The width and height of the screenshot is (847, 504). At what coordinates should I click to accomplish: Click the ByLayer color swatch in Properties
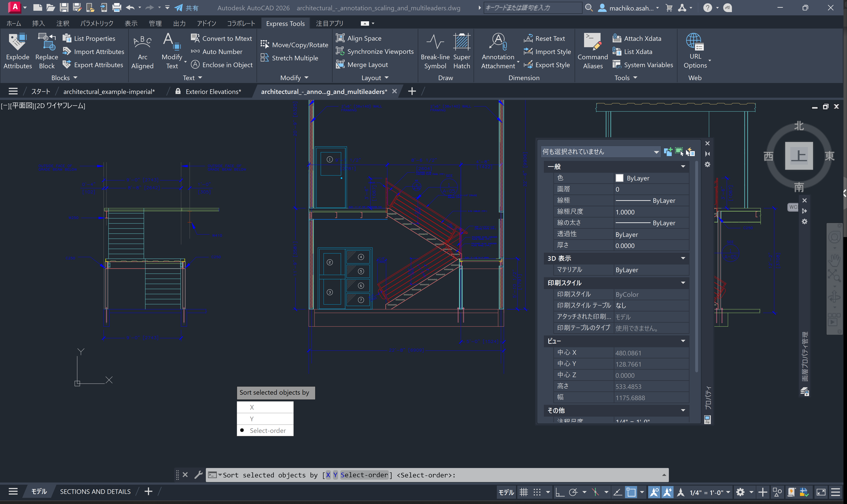point(619,178)
